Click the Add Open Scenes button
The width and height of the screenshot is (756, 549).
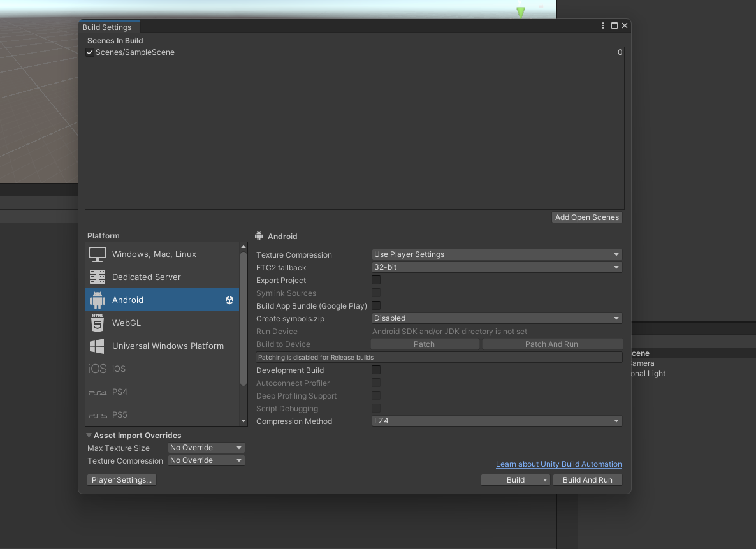point(586,217)
